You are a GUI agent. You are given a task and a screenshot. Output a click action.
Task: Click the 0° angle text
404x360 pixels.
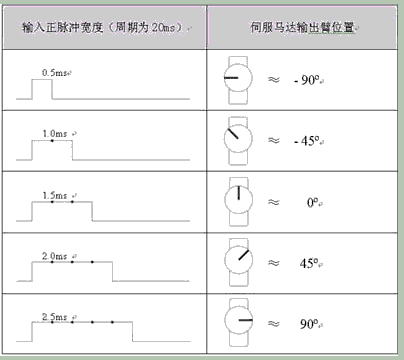pyautogui.click(x=313, y=202)
